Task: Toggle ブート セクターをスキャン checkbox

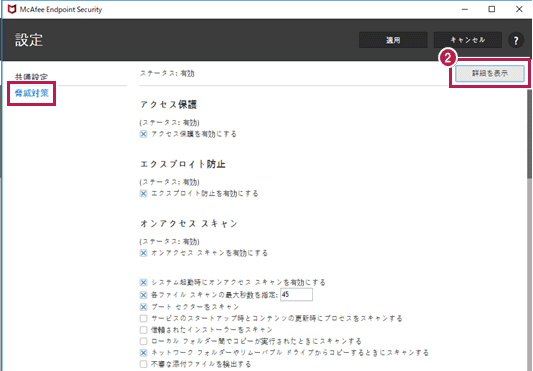Action: [x=143, y=307]
